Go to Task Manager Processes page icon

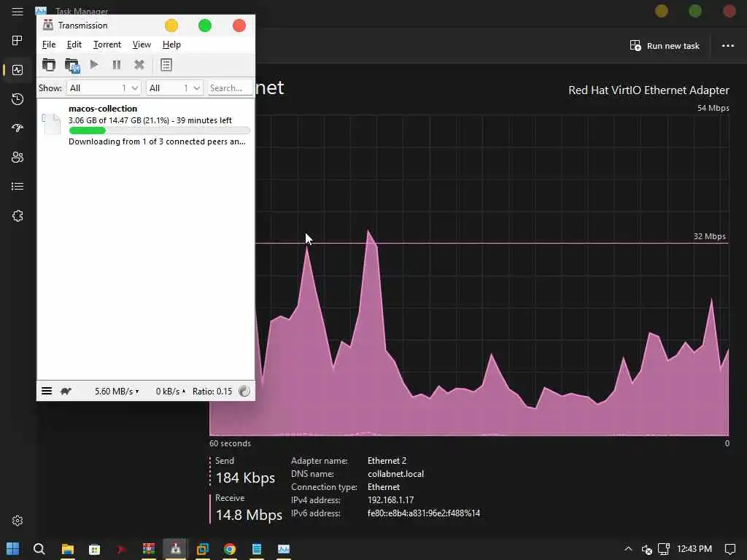[18, 41]
